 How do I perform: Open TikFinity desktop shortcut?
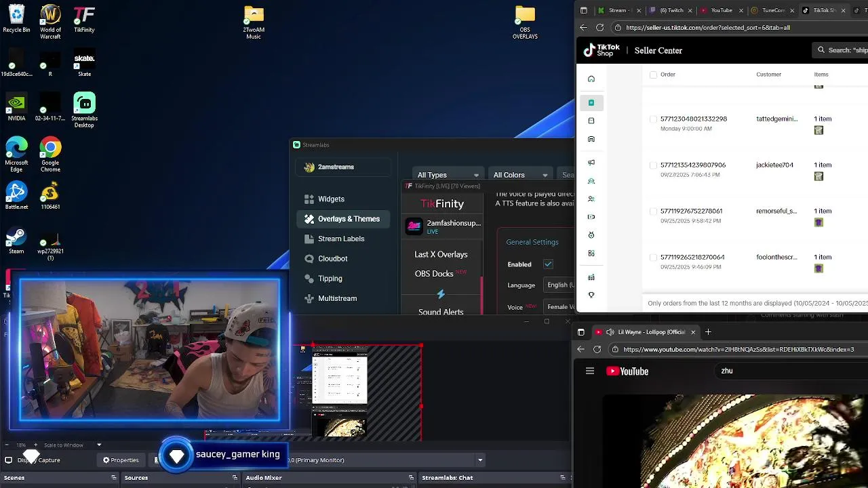click(x=84, y=19)
